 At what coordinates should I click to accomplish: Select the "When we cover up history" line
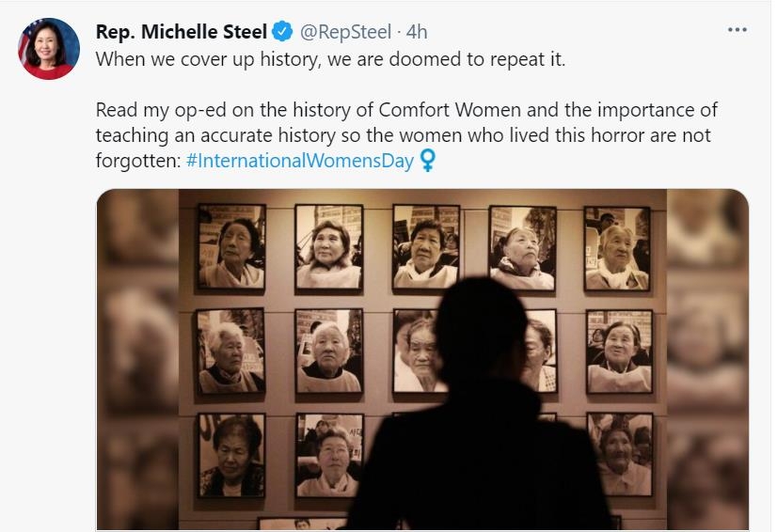click(x=329, y=57)
